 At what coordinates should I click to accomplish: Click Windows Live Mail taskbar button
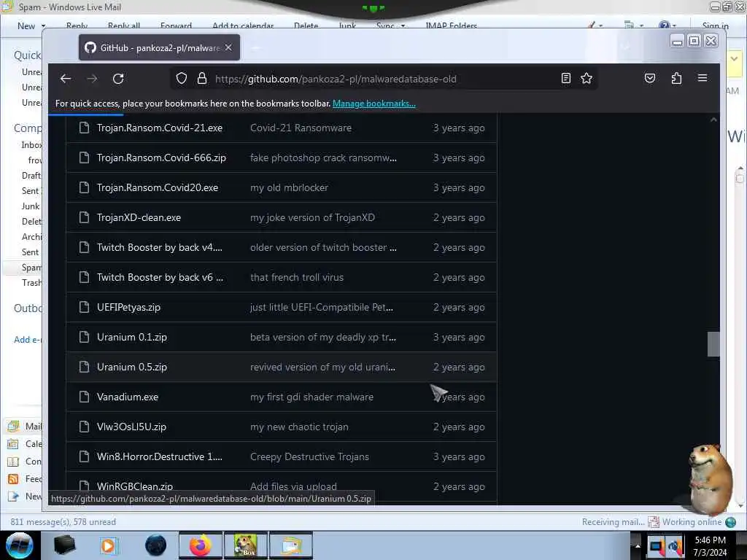point(291,545)
